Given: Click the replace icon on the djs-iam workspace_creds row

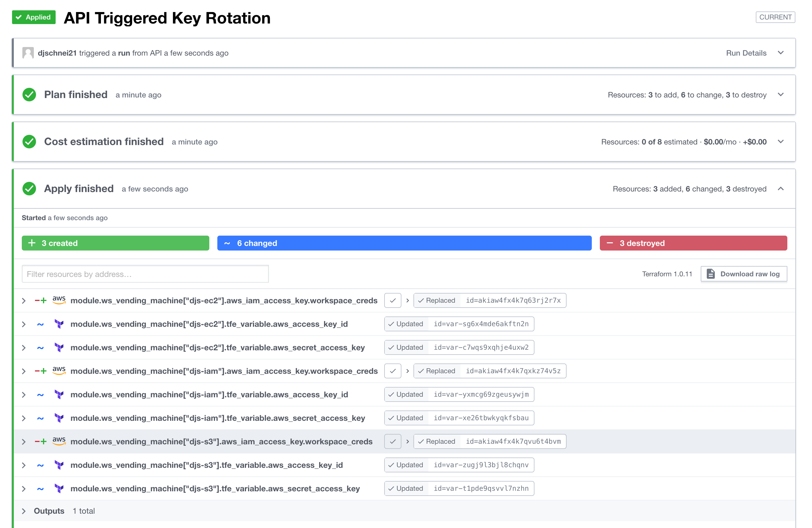Looking at the screenshot, I should click(41, 371).
